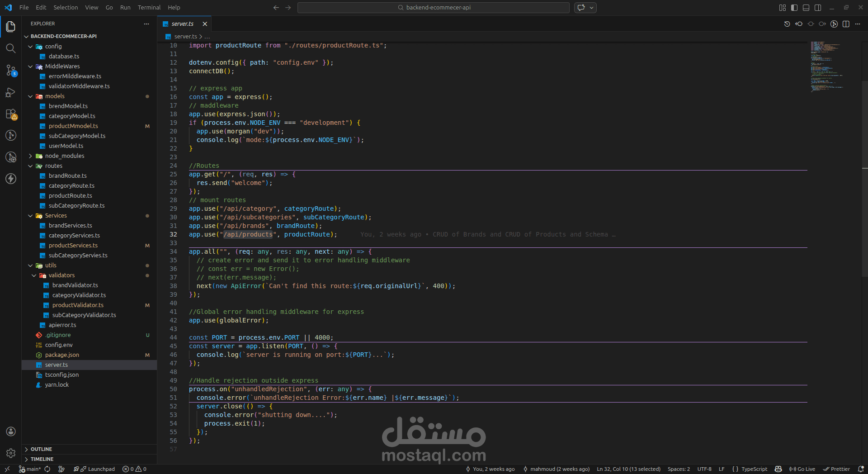The width and height of the screenshot is (868, 474).
Task: Click the backend-ecommecer-api search box
Action: coord(434,8)
